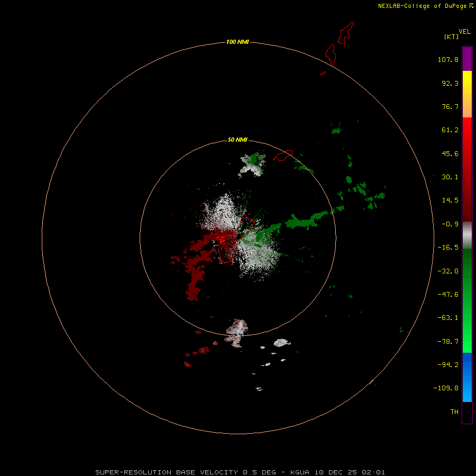Screen dimensions: 476x476
Task: Click the -32.0 legend value
Action: tap(448, 271)
